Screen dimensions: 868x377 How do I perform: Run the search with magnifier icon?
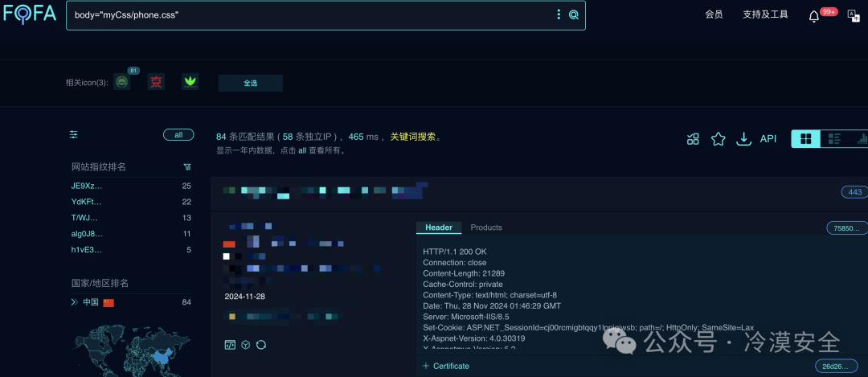pyautogui.click(x=574, y=15)
